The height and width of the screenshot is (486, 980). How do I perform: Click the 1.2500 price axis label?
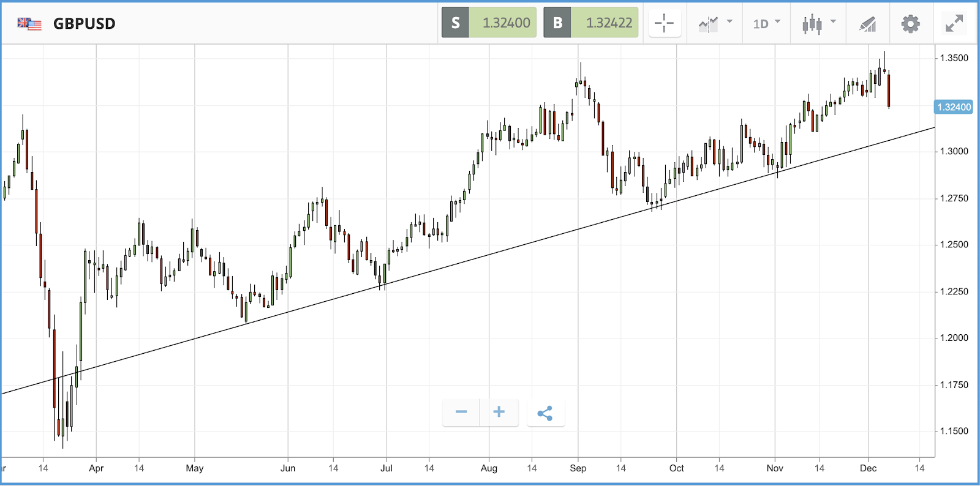pos(954,244)
